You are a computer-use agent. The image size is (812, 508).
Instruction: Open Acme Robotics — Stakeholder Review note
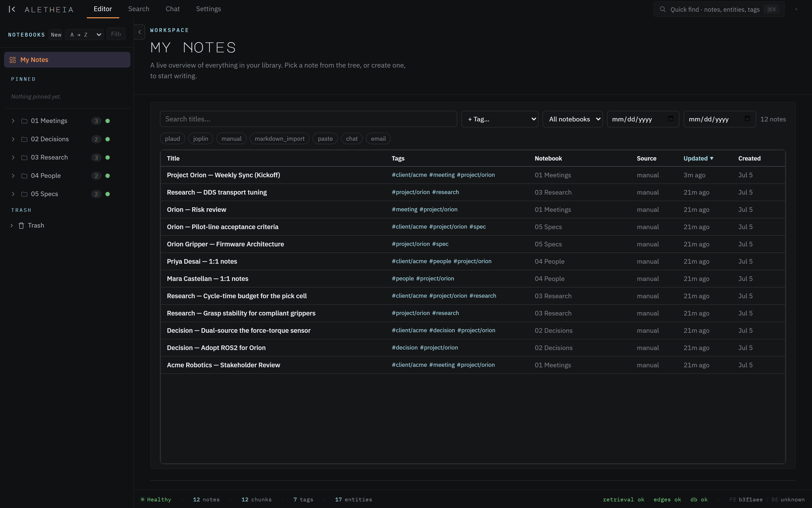224,365
